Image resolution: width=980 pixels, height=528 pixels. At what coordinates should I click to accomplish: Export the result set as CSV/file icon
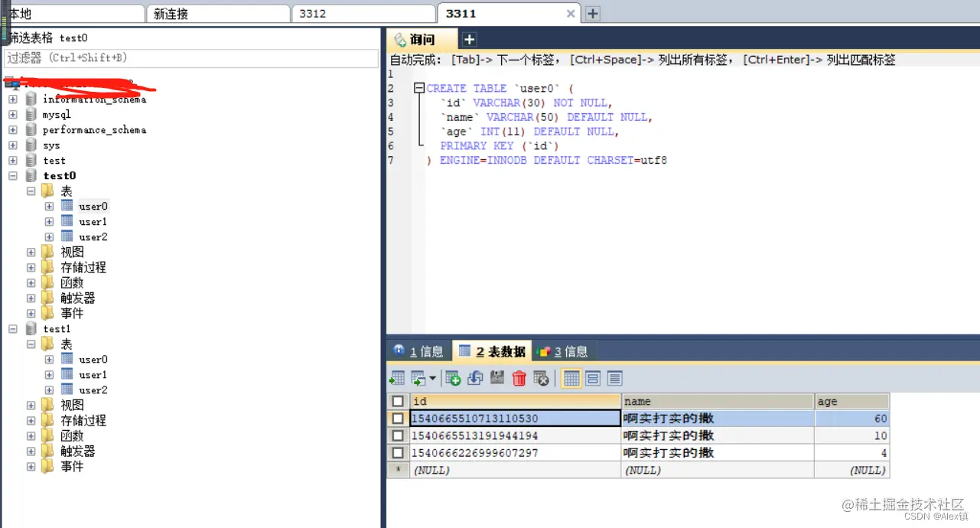pos(397,378)
